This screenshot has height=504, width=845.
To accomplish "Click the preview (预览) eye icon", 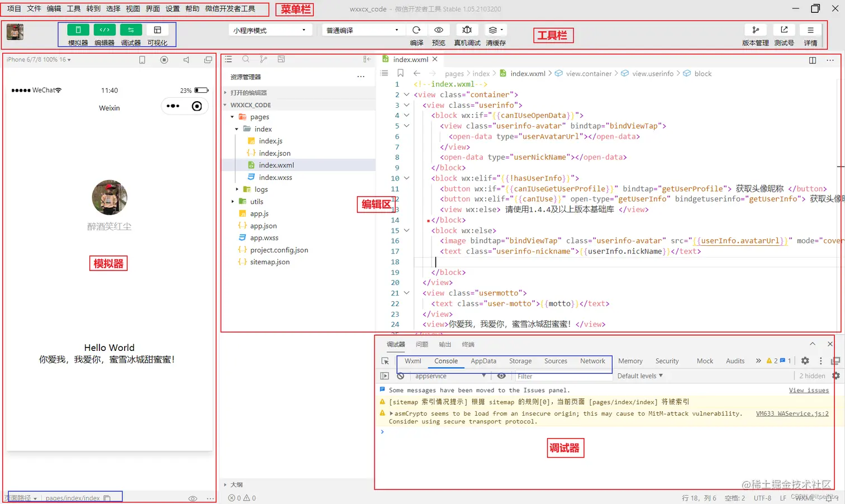I will tap(439, 30).
